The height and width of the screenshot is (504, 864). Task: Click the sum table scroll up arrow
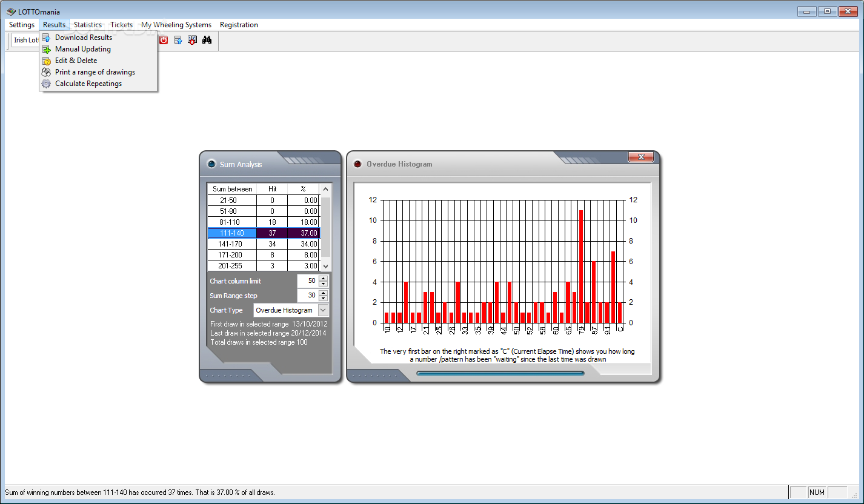(x=325, y=189)
